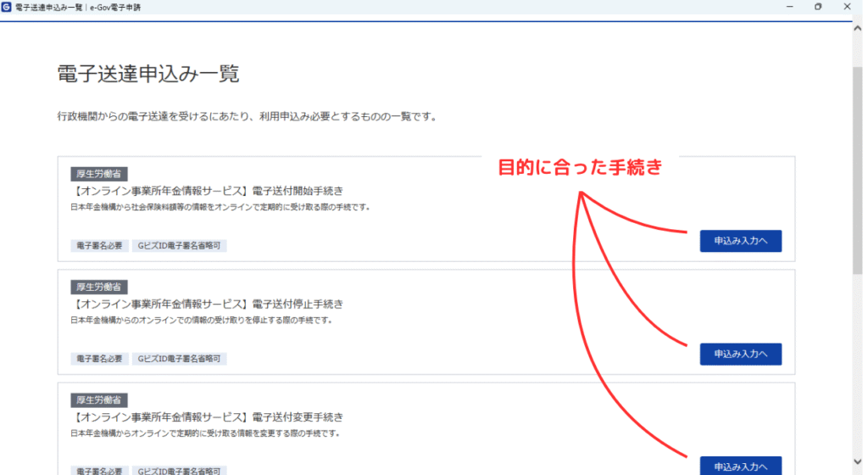Click 電子署名必要 tag on 電子送付開始手続き card
Screen dimensions: 868x475
click(100, 245)
